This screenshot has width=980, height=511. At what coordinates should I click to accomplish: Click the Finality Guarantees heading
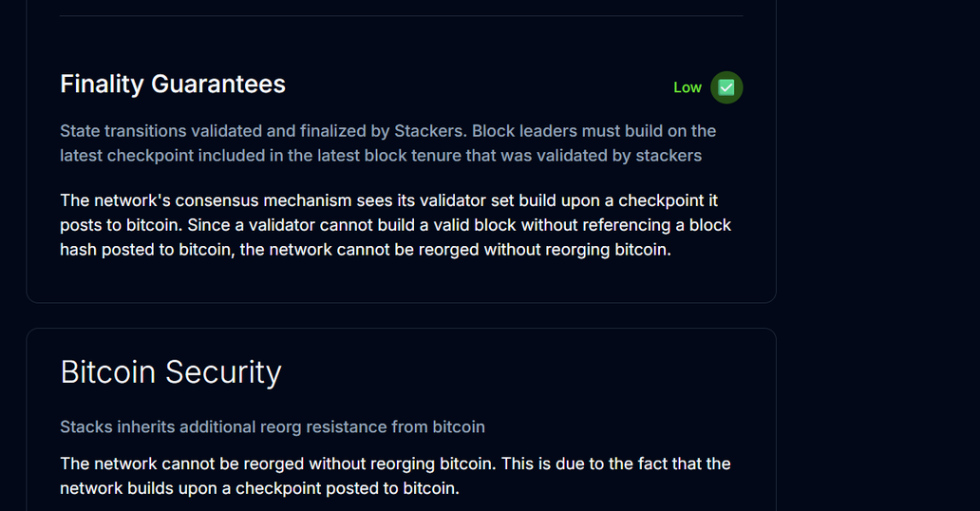click(x=173, y=85)
